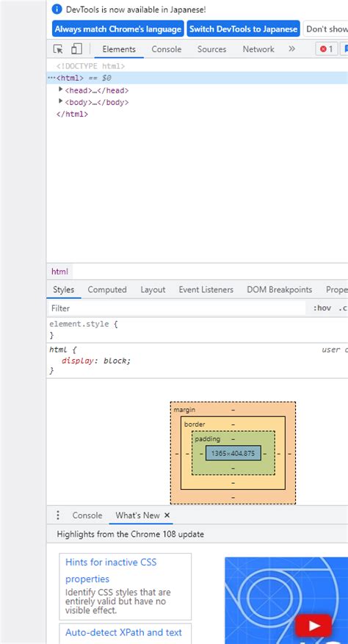Open the top Console panel tab
This screenshot has width=348, height=644.
click(x=167, y=49)
